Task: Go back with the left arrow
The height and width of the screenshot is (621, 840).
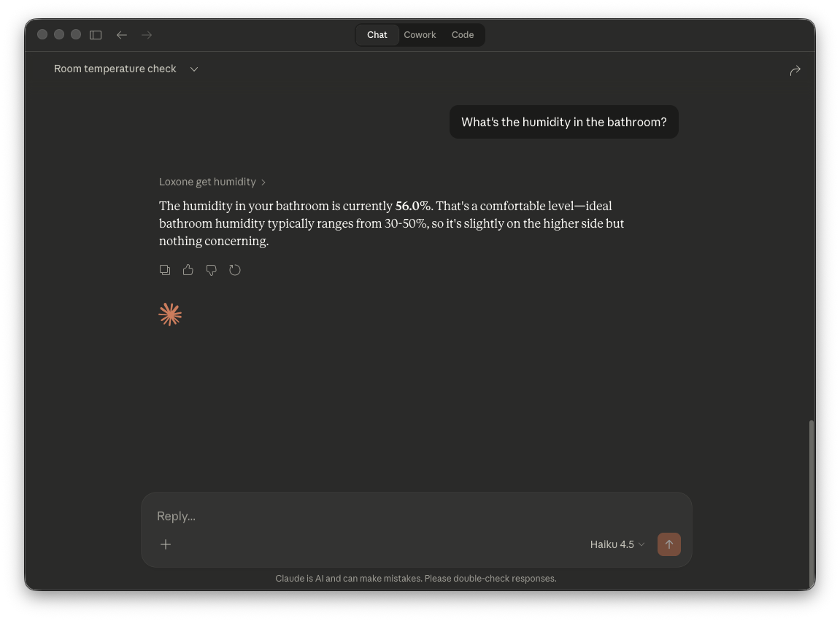Action: [x=122, y=34]
